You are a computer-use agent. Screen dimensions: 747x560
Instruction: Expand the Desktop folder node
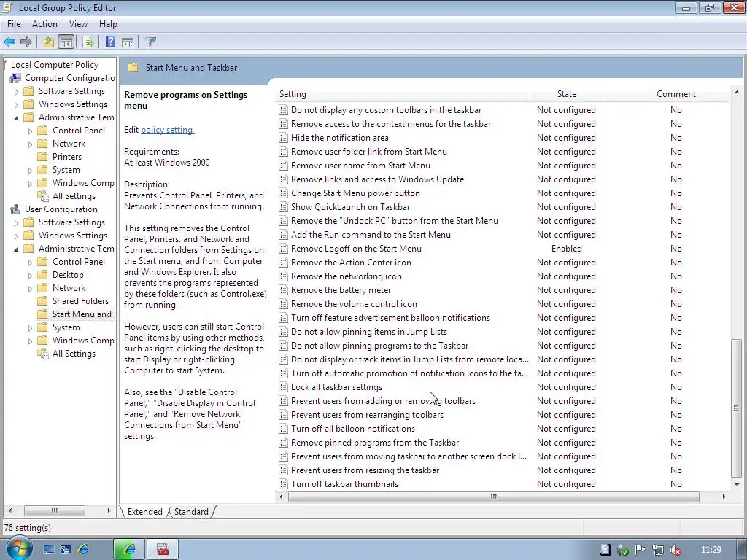(30, 275)
